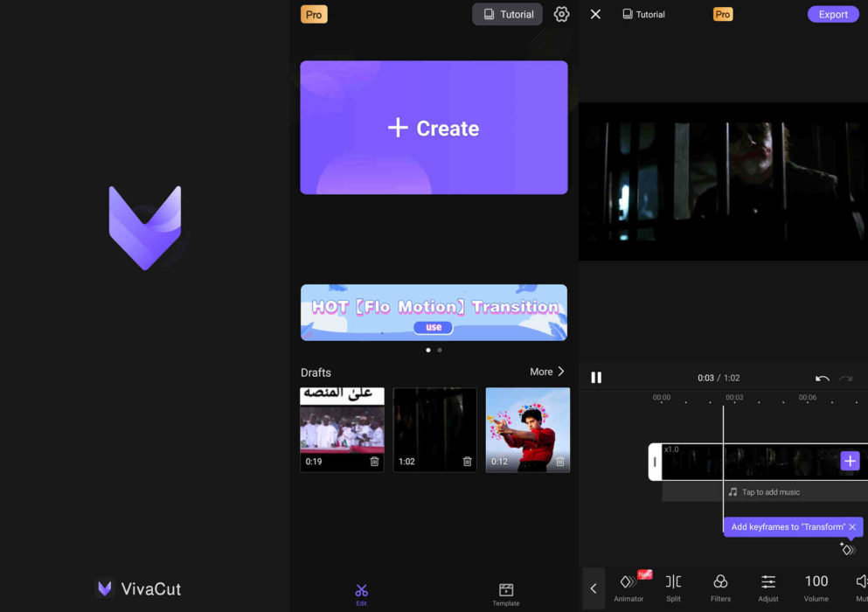
Task: Switch to the Template tab
Action: tap(505, 593)
